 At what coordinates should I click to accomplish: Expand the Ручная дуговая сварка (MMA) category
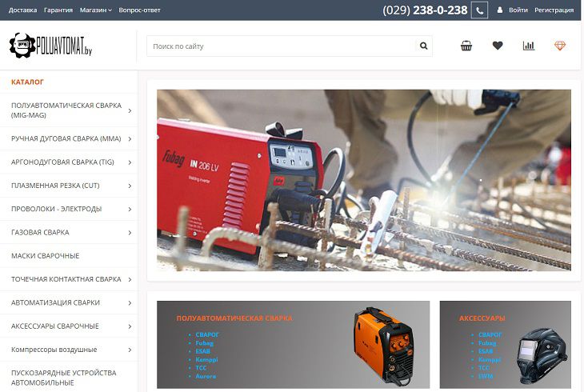point(130,138)
